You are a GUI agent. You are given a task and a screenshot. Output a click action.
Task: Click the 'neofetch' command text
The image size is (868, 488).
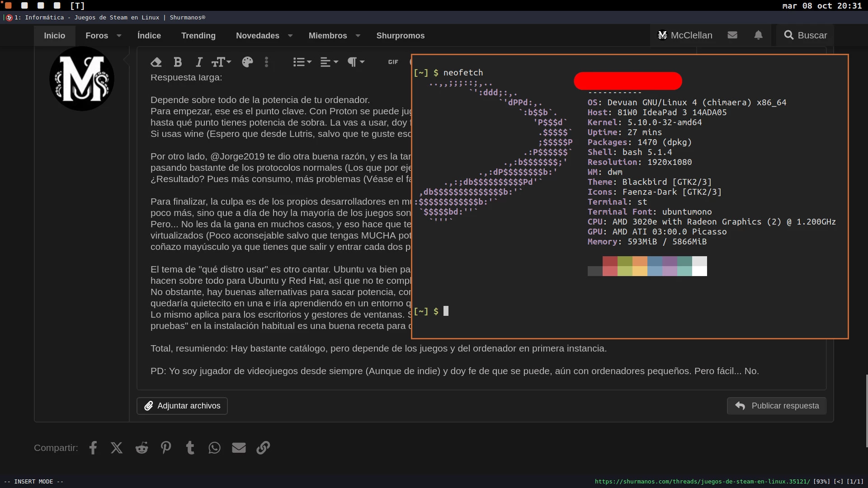tap(463, 72)
